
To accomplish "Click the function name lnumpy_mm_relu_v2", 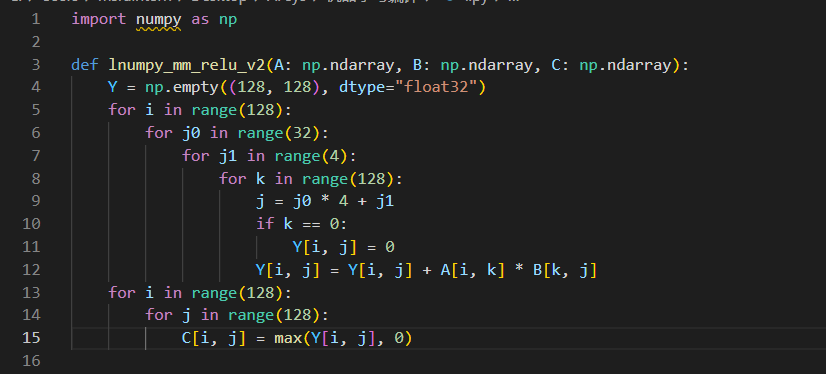I will click(187, 65).
